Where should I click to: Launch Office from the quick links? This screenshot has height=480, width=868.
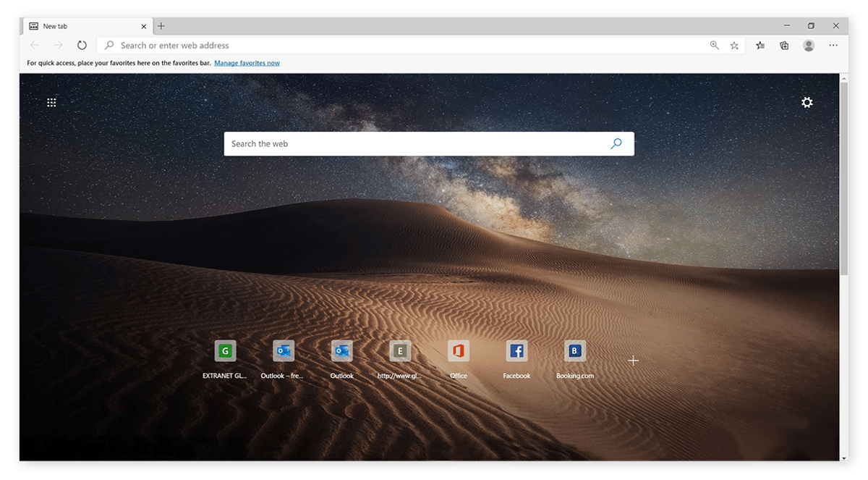(458, 351)
